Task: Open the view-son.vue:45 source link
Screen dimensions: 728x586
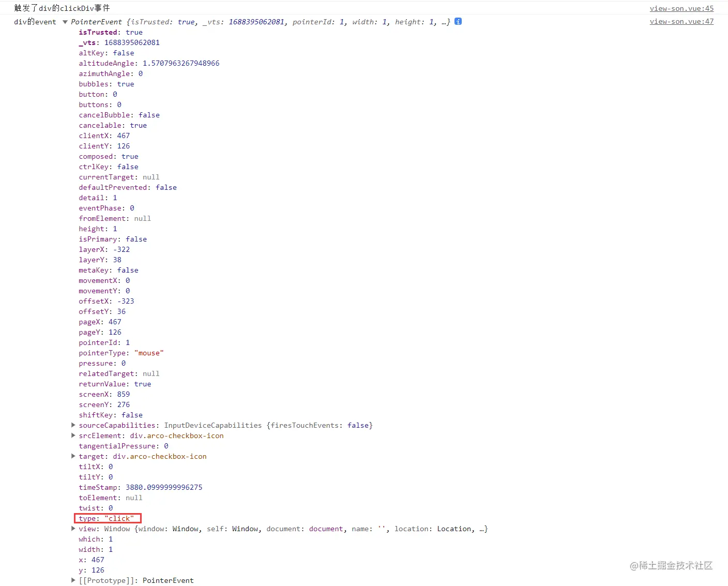Action: [681, 8]
